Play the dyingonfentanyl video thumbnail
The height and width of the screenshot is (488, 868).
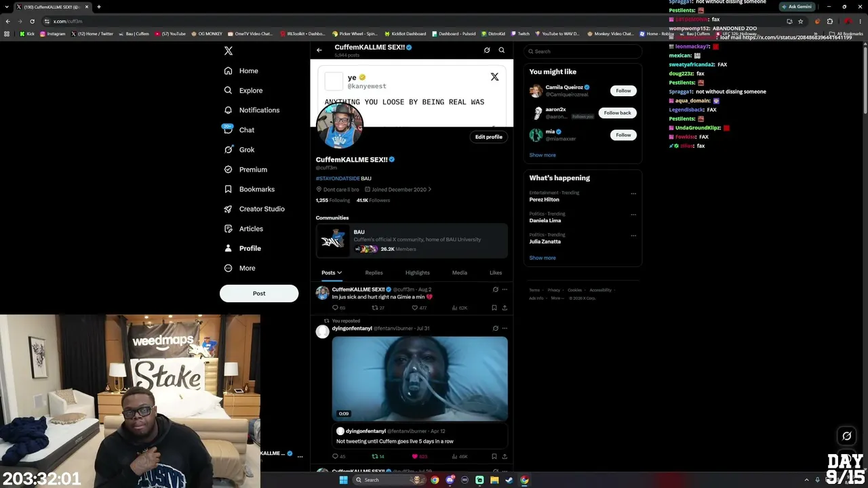coord(420,379)
